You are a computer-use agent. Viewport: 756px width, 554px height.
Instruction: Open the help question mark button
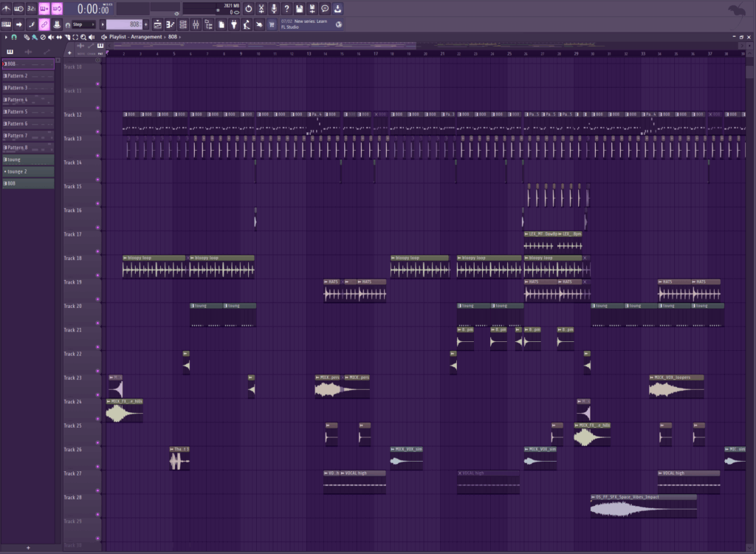click(286, 8)
